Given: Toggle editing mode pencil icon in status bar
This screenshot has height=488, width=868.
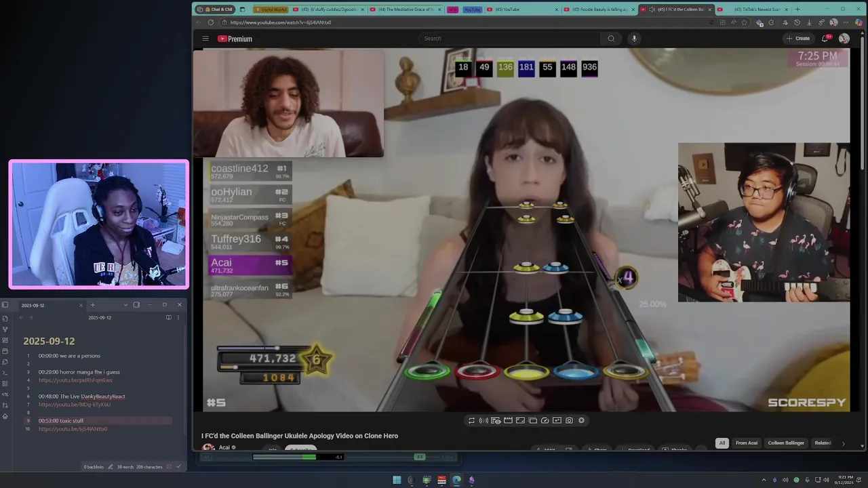Looking at the screenshot, I should coord(111,467).
